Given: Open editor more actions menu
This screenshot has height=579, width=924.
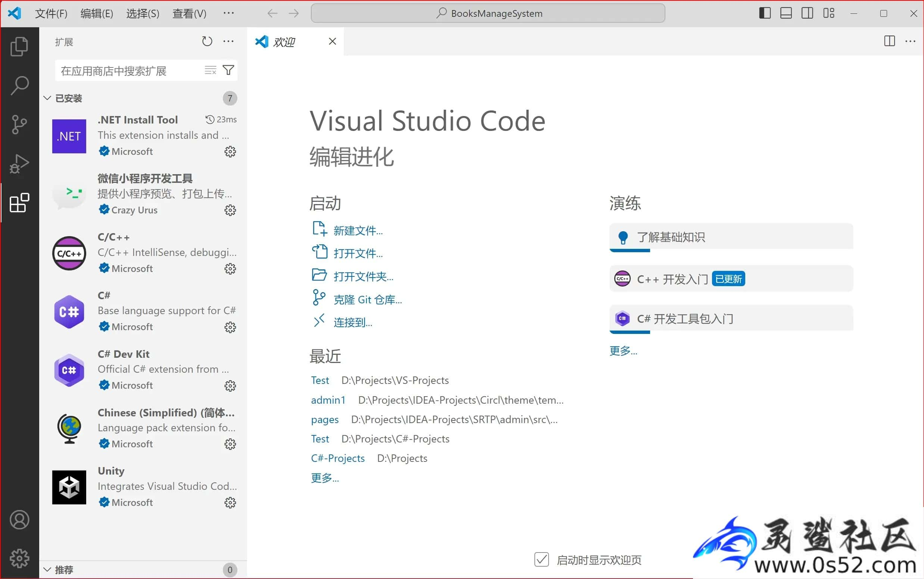Looking at the screenshot, I should [x=911, y=41].
